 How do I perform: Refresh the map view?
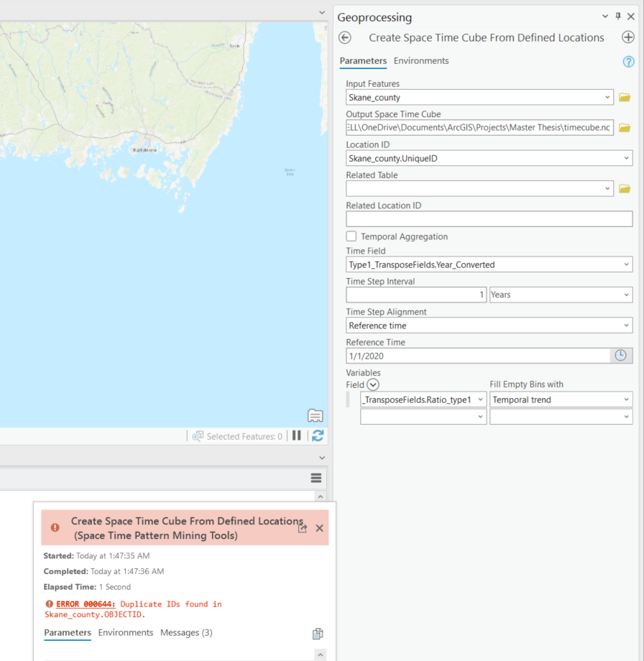click(318, 435)
